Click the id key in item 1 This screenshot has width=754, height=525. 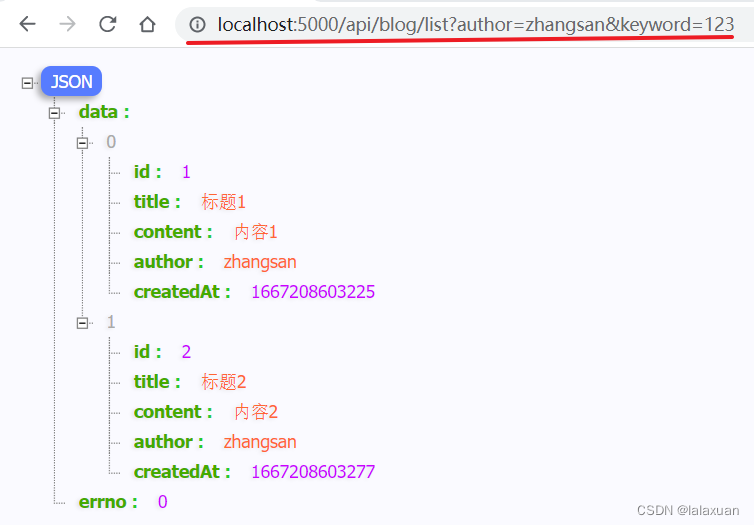147,352
